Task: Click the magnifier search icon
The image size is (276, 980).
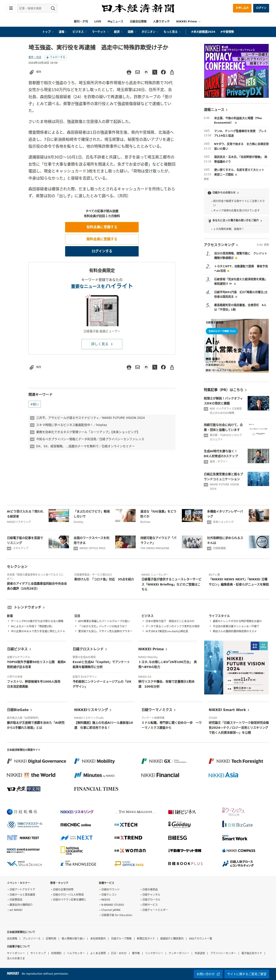Action: (53, 8)
